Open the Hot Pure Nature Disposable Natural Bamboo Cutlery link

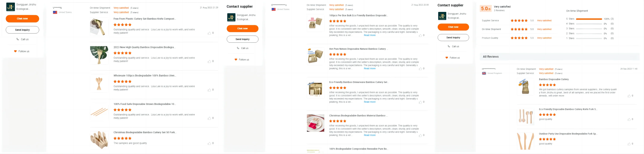coord(358,49)
